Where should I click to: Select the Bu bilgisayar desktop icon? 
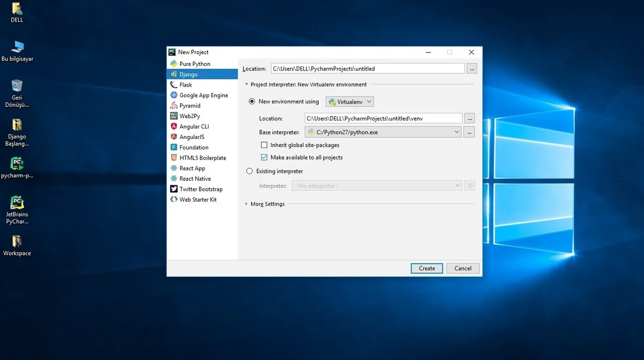(17, 47)
